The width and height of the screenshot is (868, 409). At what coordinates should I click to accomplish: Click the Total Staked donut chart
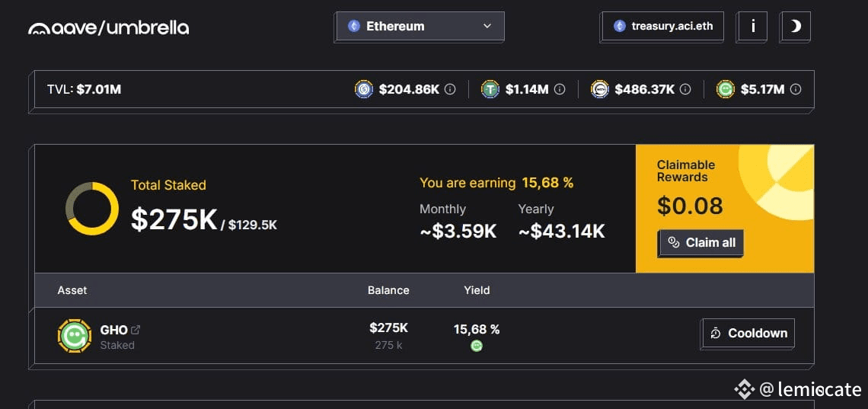click(x=92, y=209)
